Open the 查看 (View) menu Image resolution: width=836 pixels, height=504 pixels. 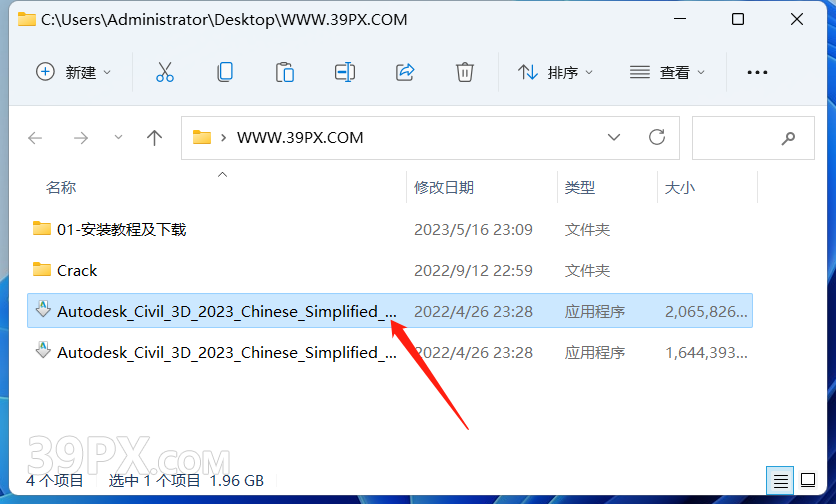[x=667, y=72]
